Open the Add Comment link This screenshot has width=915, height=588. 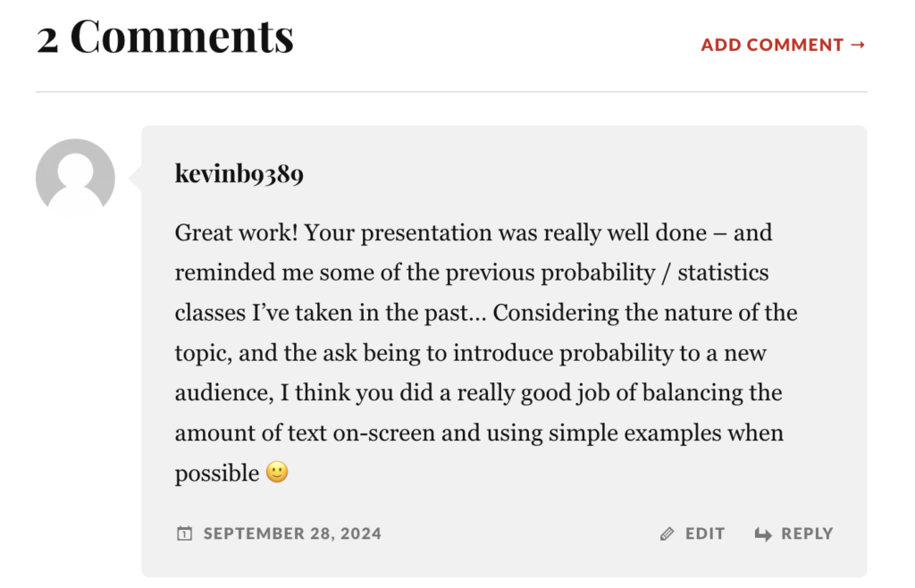[772, 45]
